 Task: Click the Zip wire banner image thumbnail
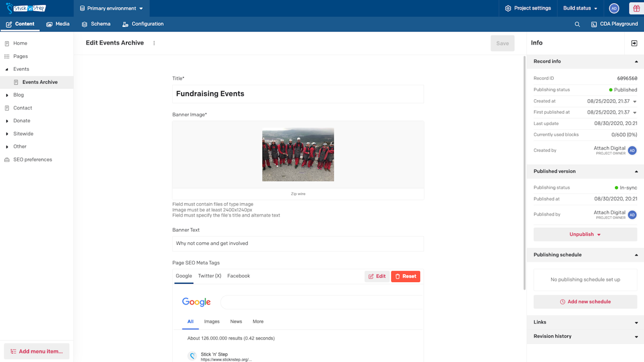pyautogui.click(x=298, y=154)
